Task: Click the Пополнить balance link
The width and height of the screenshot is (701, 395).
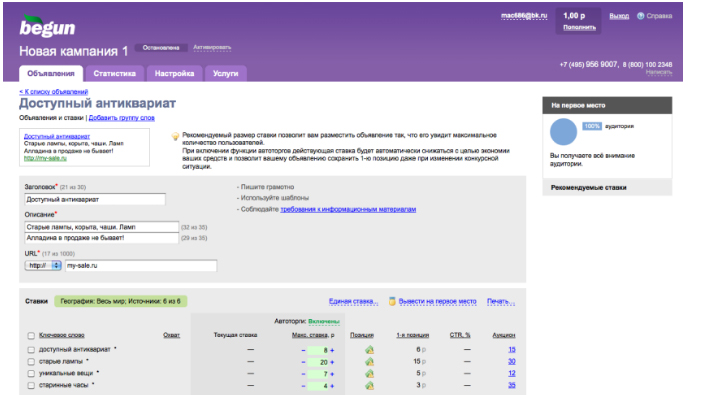Action: pos(579,27)
